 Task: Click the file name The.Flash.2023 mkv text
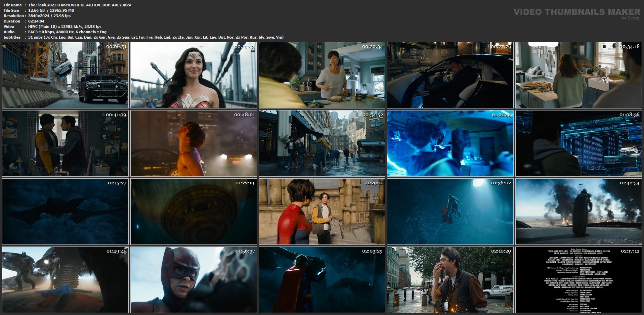pos(80,5)
